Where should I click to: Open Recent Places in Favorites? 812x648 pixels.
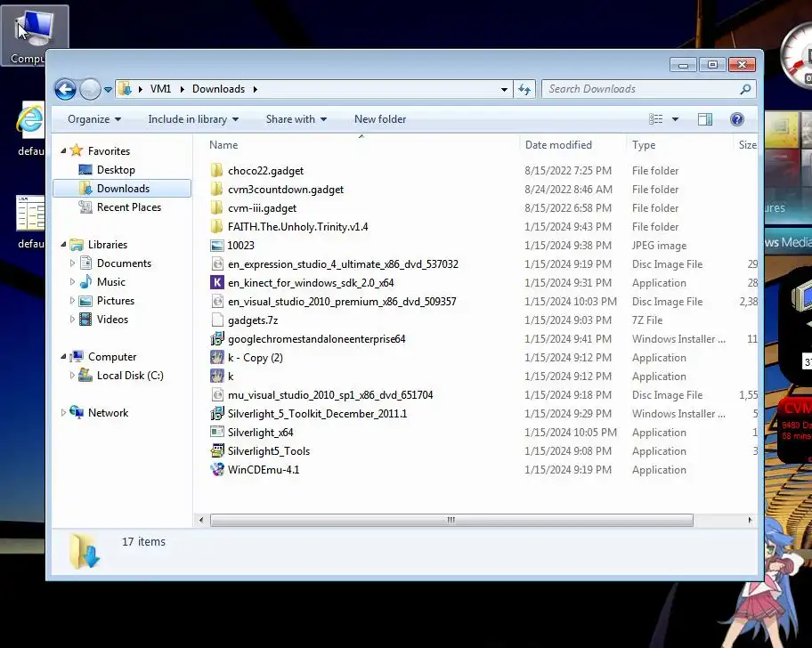click(x=129, y=207)
